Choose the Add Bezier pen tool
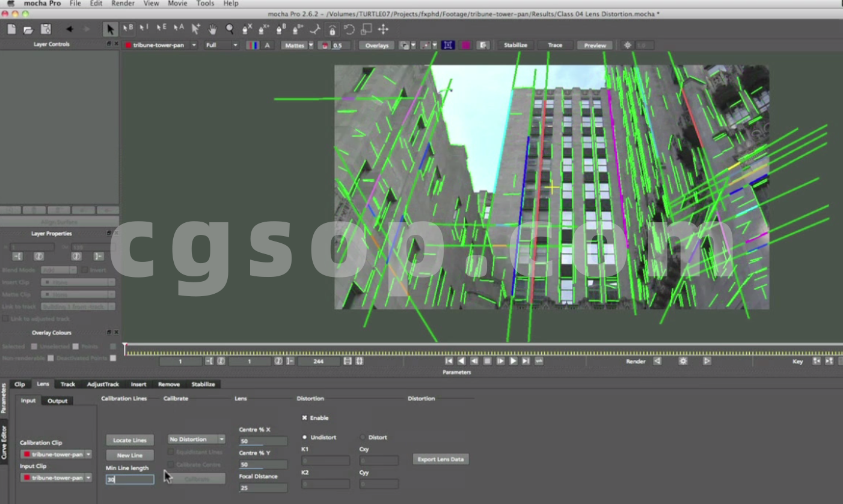Viewport: 843px width, 504px height. pyautogui.click(x=298, y=29)
